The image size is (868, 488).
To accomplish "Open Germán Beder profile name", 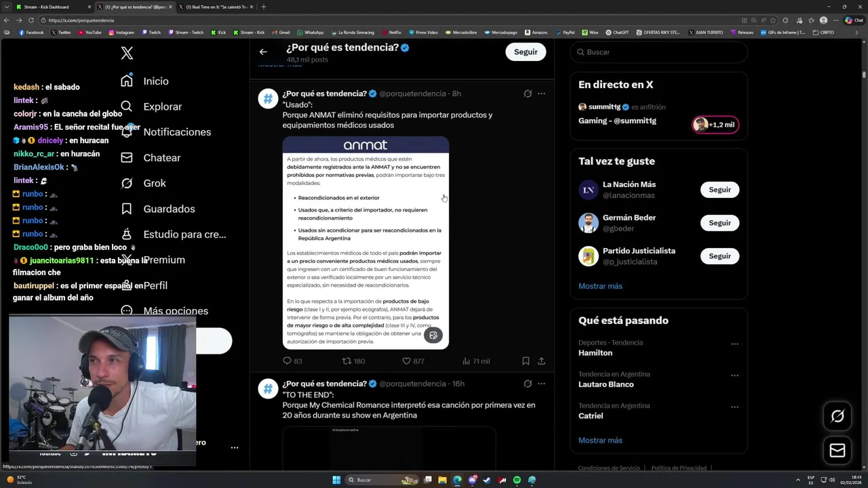I will 629,218.
